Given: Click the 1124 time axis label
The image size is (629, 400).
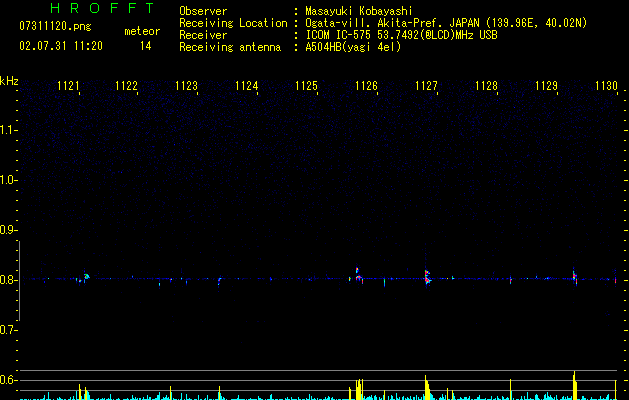Looking at the screenshot, I should (246, 86).
